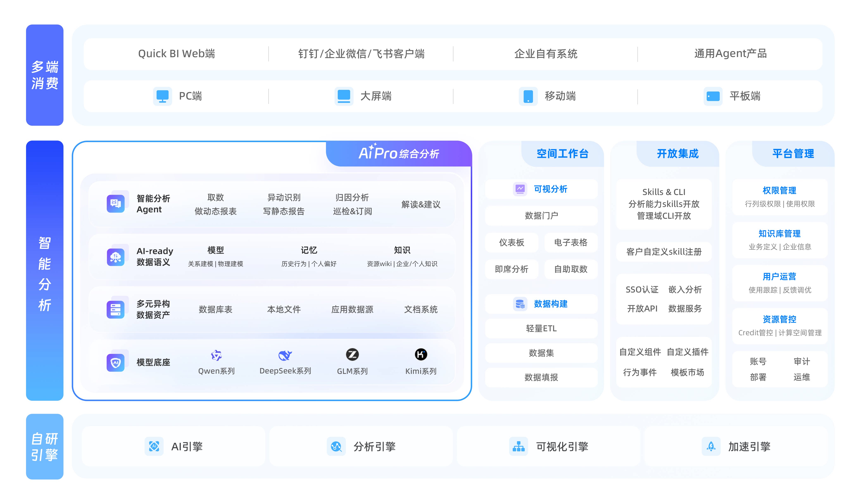Screen dimensions: 861x504
Task: Click the AI引擎 icon
Action: point(154,446)
